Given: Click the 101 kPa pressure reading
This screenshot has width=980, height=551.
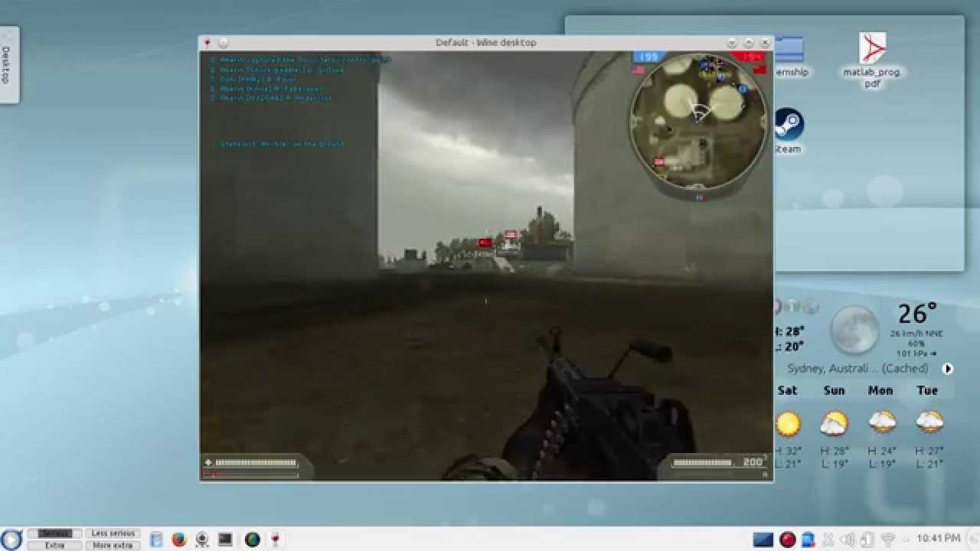Looking at the screenshot, I should click(916, 354).
